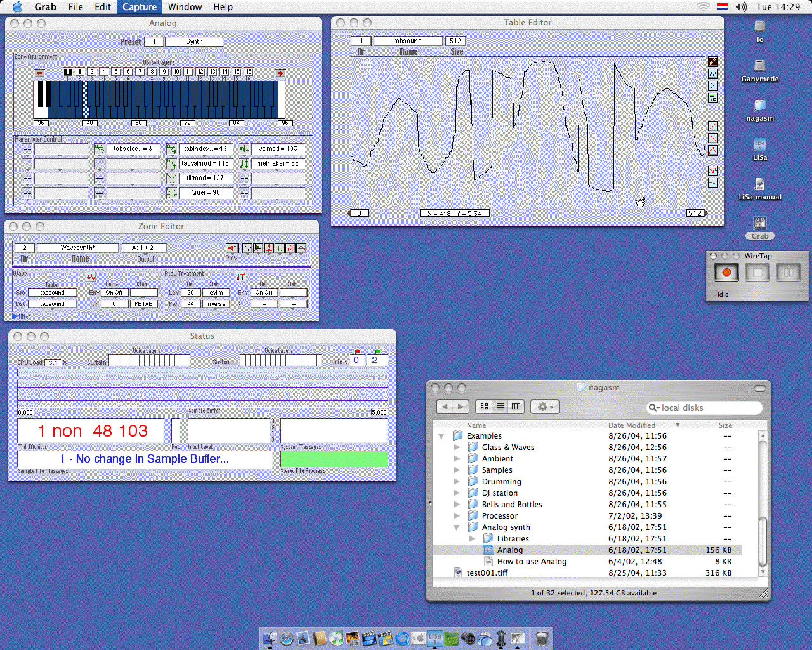Click the red padlock icon in Zone Editor
The height and width of the screenshot is (650, 812).
(291, 248)
